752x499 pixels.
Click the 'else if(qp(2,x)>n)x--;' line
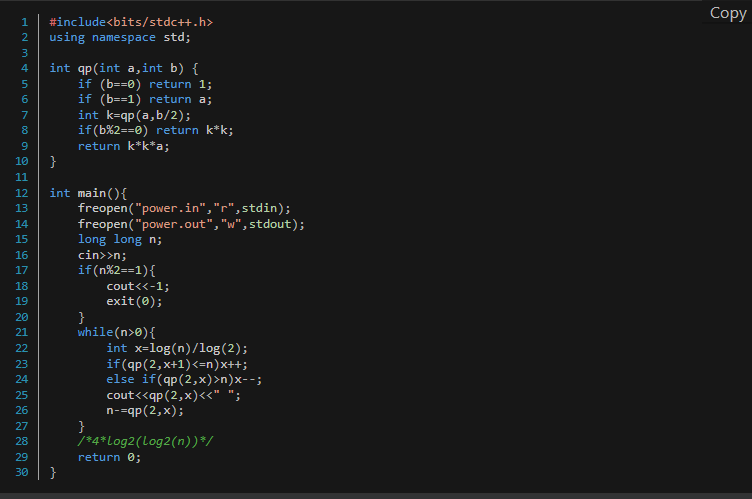184,380
